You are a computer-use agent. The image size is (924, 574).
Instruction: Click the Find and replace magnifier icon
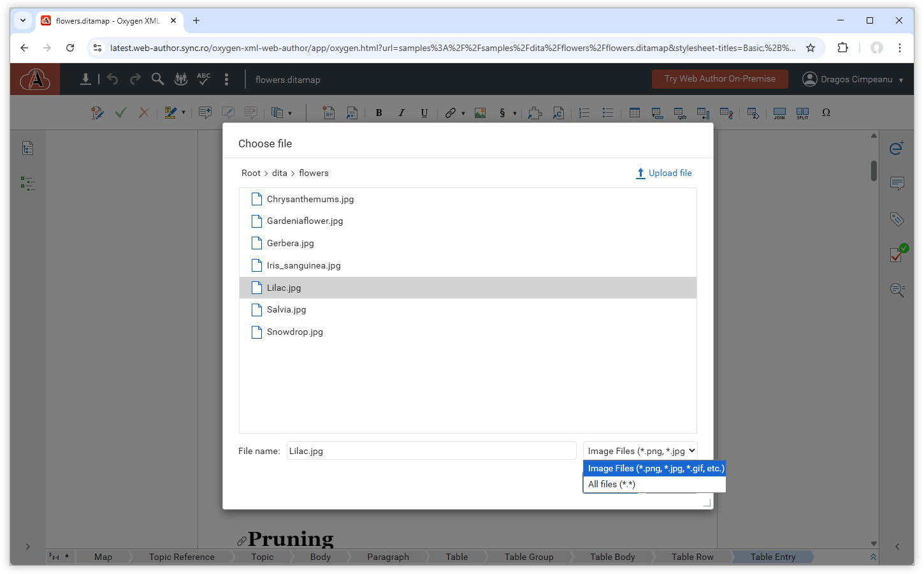[x=157, y=79]
